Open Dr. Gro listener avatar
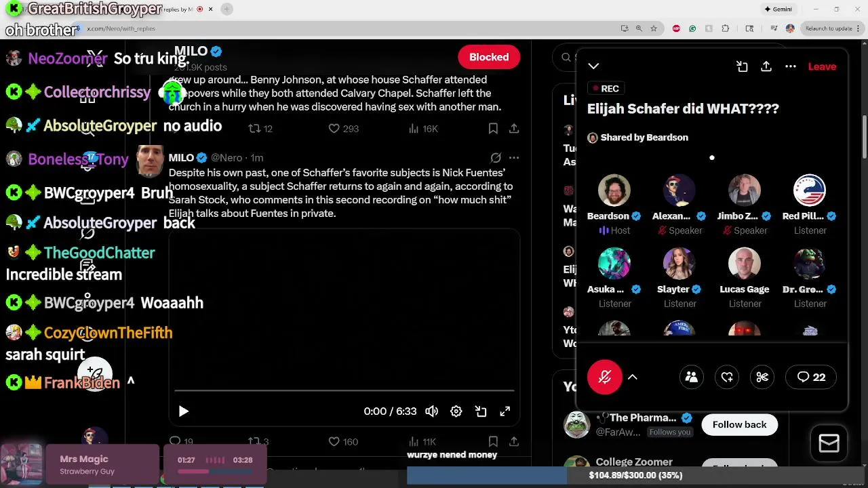The width and height of the screenshot is (868, 488). [x=810, y=264]
